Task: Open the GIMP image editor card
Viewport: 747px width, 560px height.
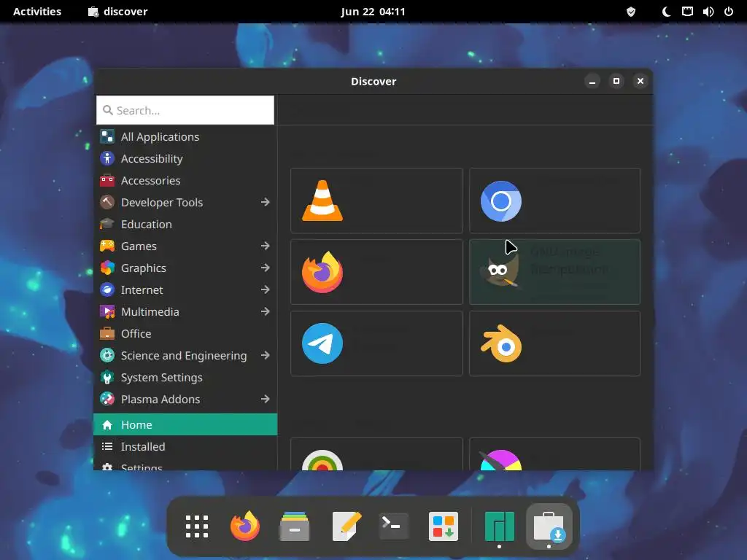Action: tap(554, 272)
